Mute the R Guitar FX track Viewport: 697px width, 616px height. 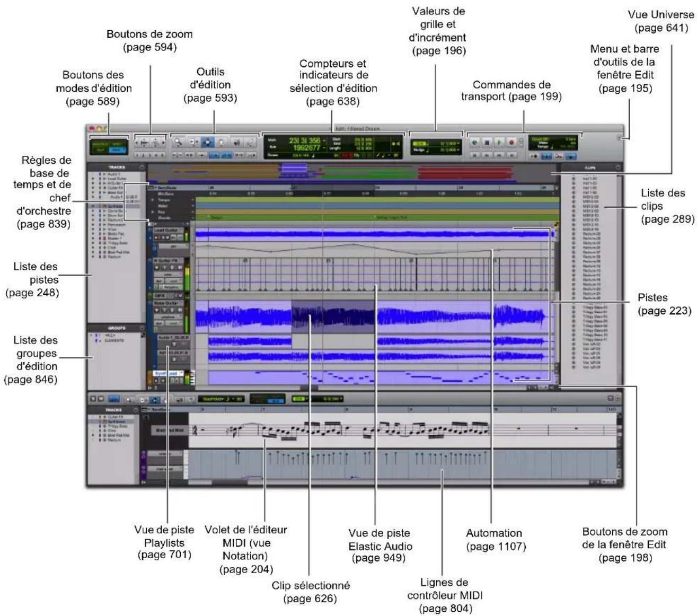pyautogui.click(x=180, y=268)
